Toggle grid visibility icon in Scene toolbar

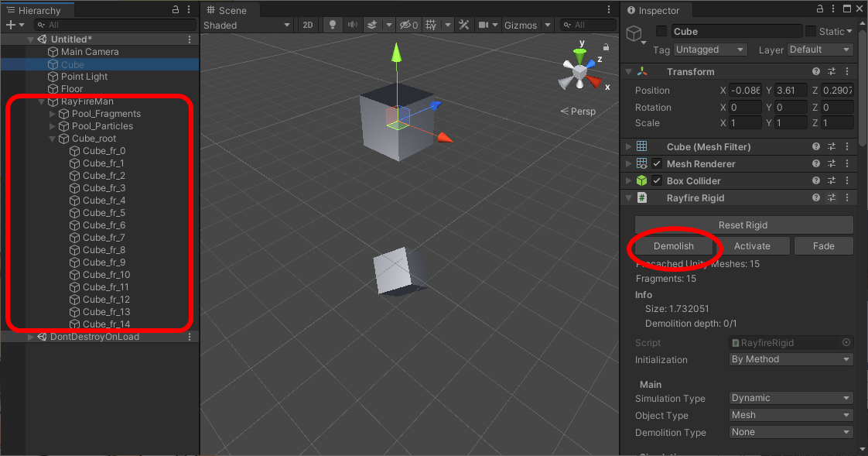coord(431,25)
